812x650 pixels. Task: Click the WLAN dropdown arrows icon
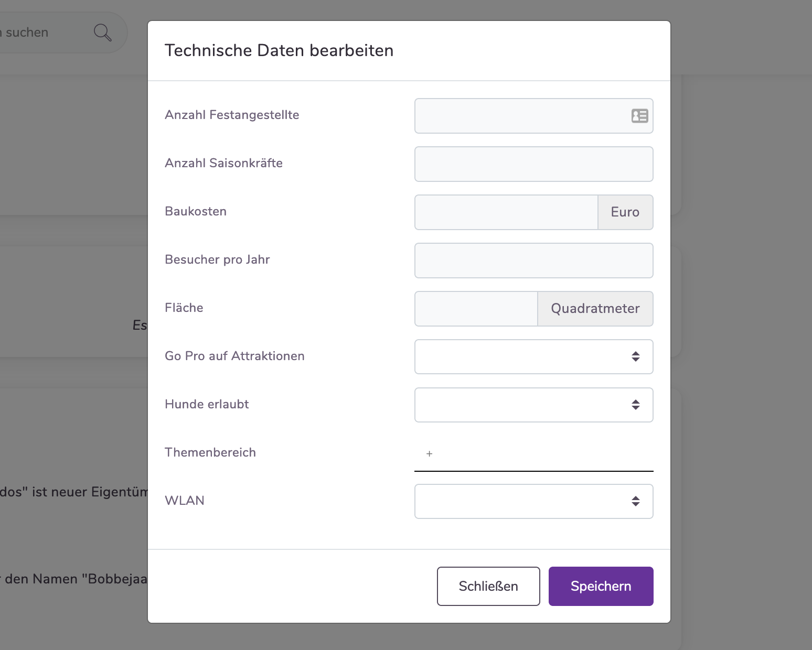(635, 501)
